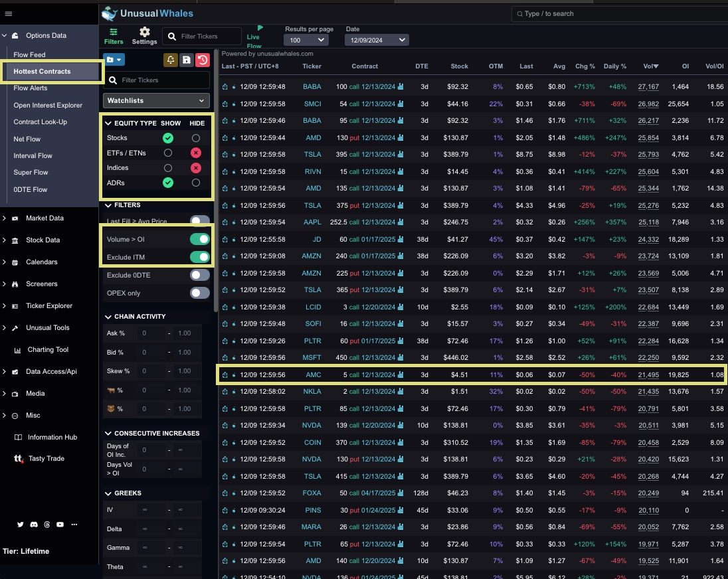Sort table by Vol column header

pyautogui.click(x=651, y=66)
